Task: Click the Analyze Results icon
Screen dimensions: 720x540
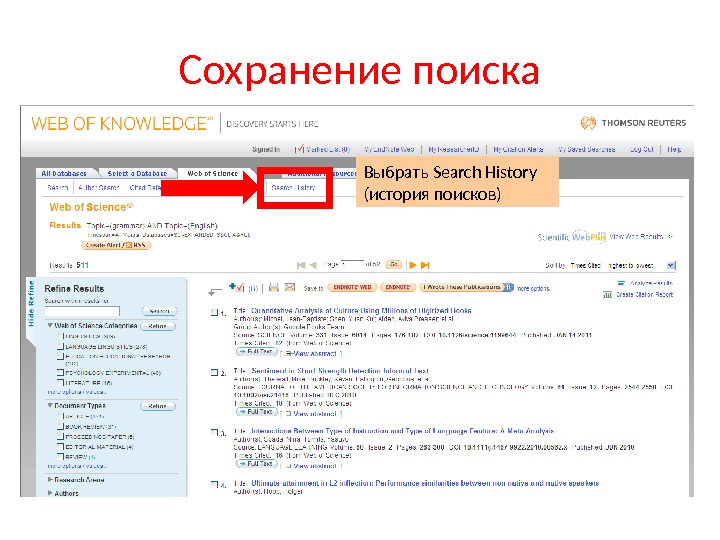Action: pos(621,283)
